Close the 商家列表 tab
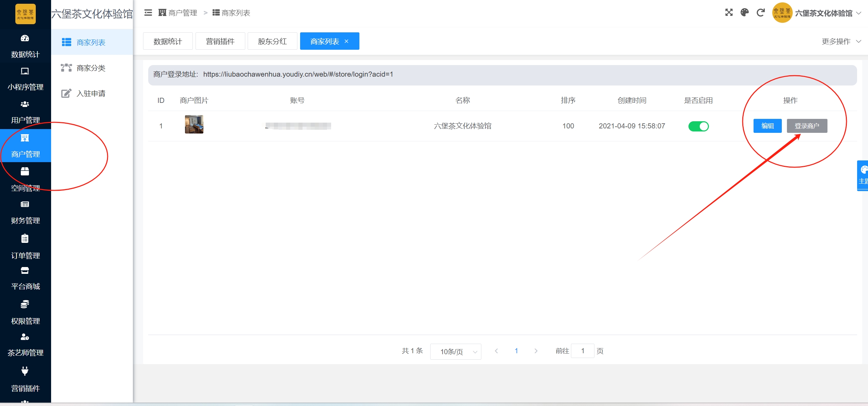This screenshot has height=406, width=868. click(x=346, y=42)
